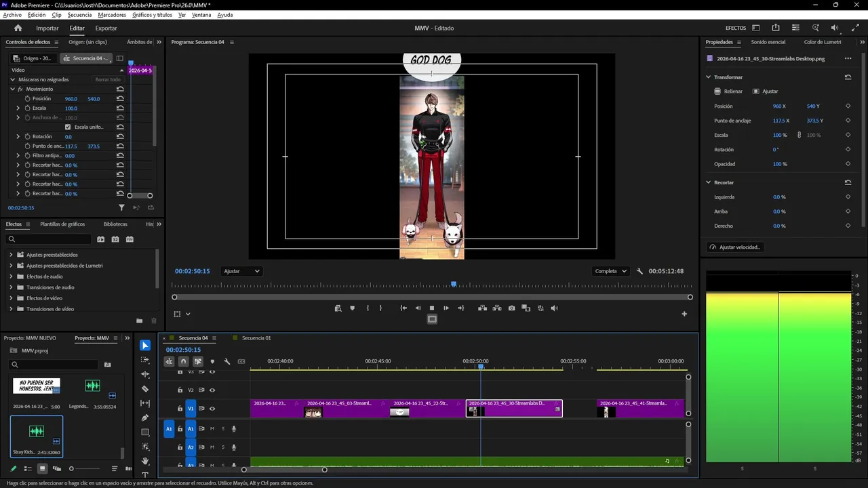The height and width of the screenshot is (488, 868).
Task: Toggle V2 track visibility eye
Action: 212,390
